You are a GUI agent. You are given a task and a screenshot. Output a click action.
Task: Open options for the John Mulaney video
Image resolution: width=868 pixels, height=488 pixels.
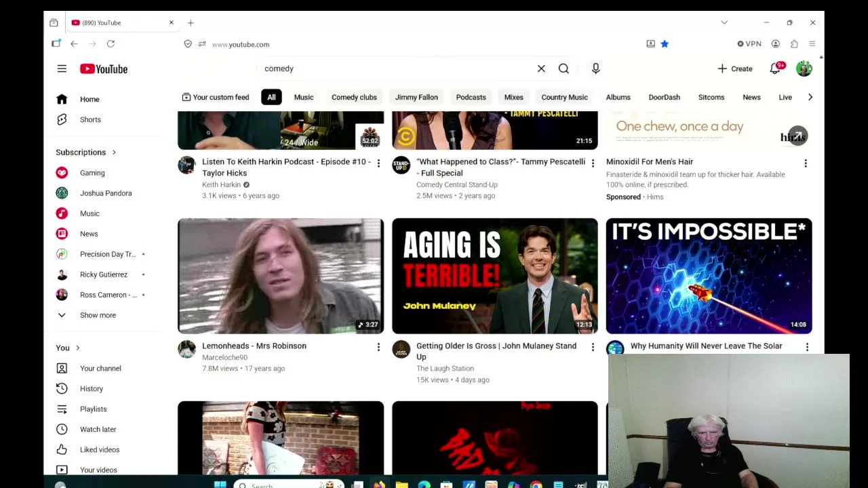click(593, 347)
